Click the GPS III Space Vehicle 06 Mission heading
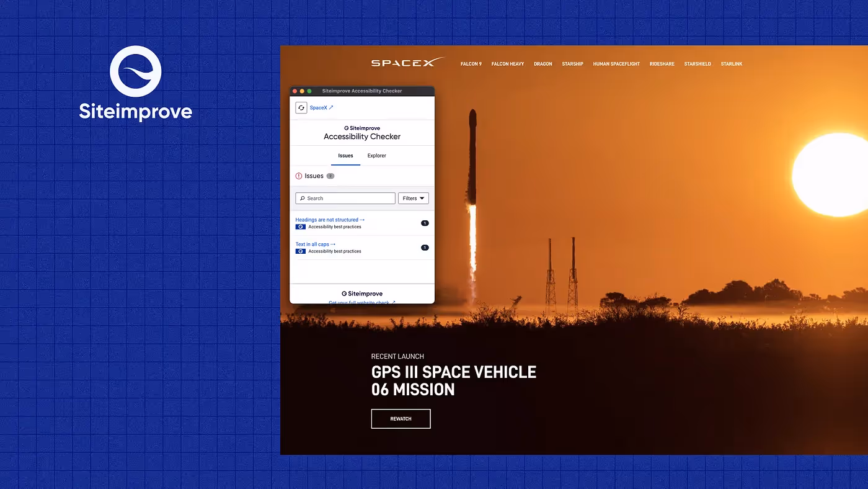The image size is (868, 489). [x=454, y=380]
